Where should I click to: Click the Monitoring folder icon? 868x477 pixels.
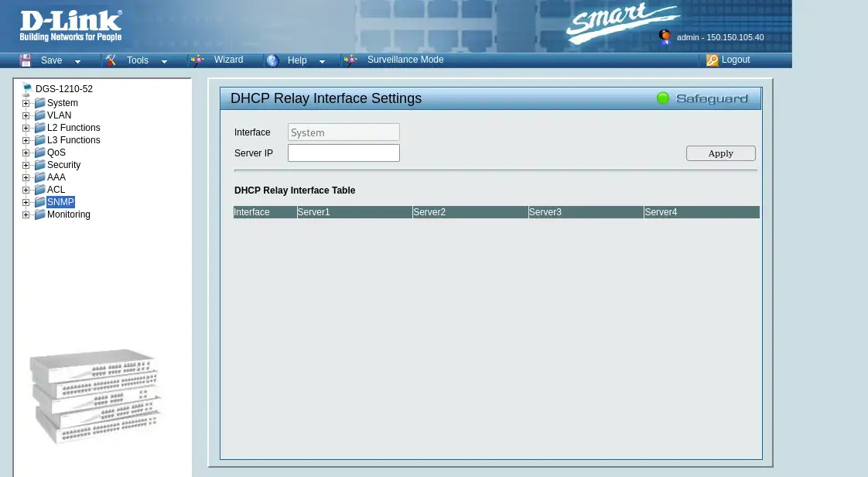pos(39,214)
